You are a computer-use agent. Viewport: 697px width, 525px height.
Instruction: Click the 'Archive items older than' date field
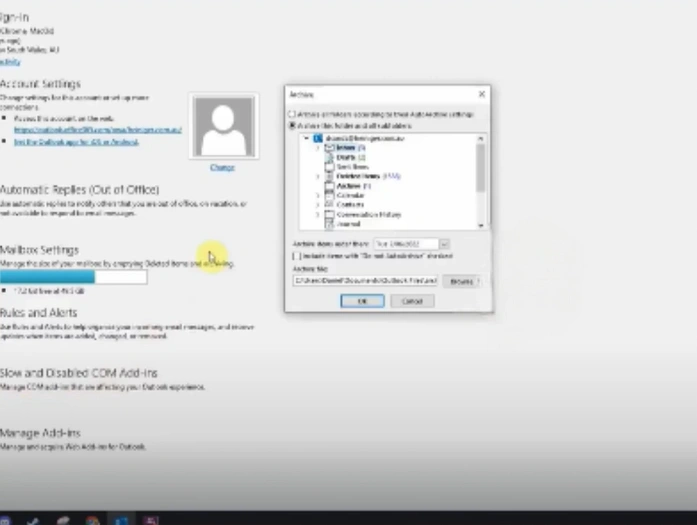point(406,244)
